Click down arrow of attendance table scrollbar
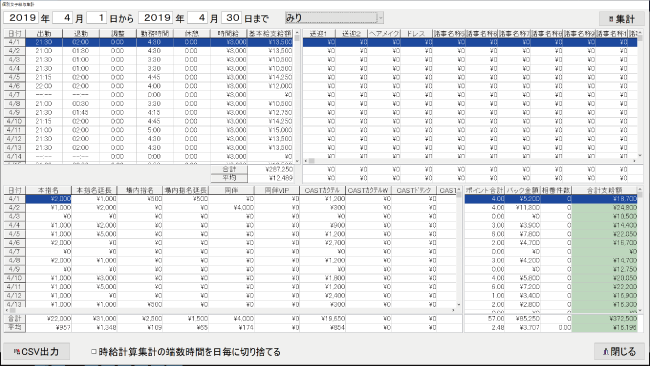The image size is (650, 366). pos(297,161)
